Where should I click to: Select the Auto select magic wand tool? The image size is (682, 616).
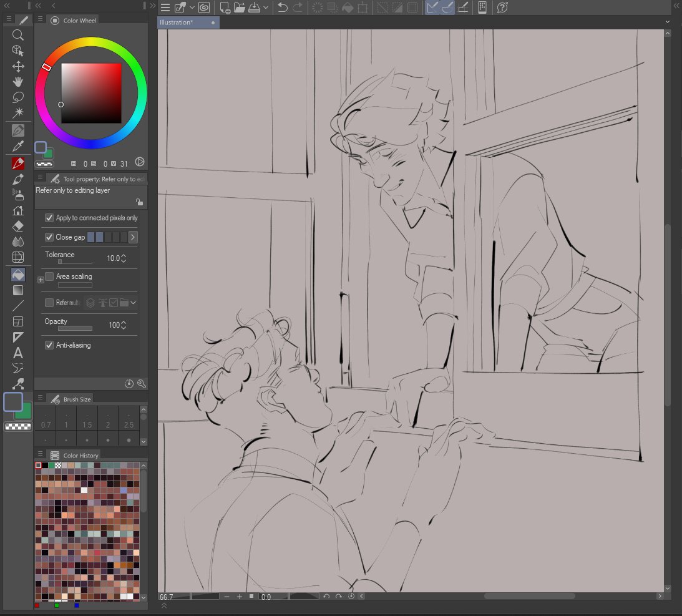(18, 113)
